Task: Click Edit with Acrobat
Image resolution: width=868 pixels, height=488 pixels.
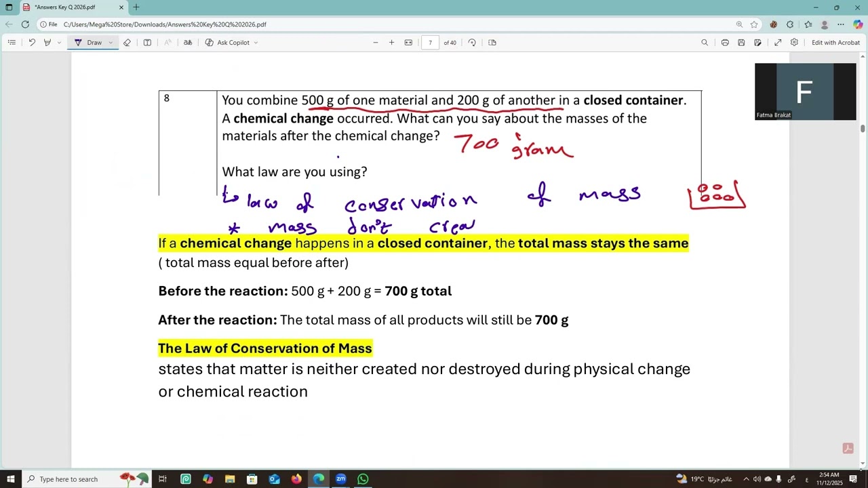Action: tap(835, 43)
